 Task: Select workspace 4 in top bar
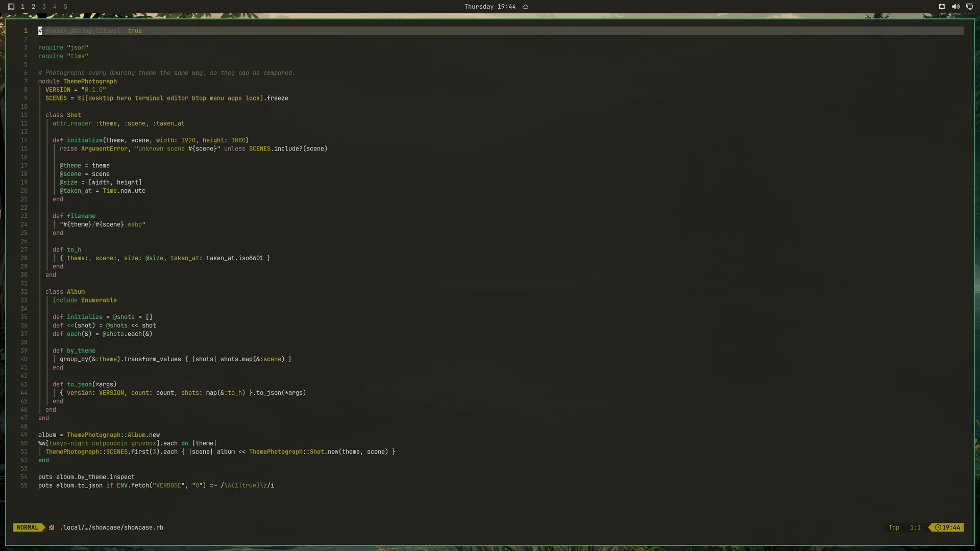tap(55, 7)
